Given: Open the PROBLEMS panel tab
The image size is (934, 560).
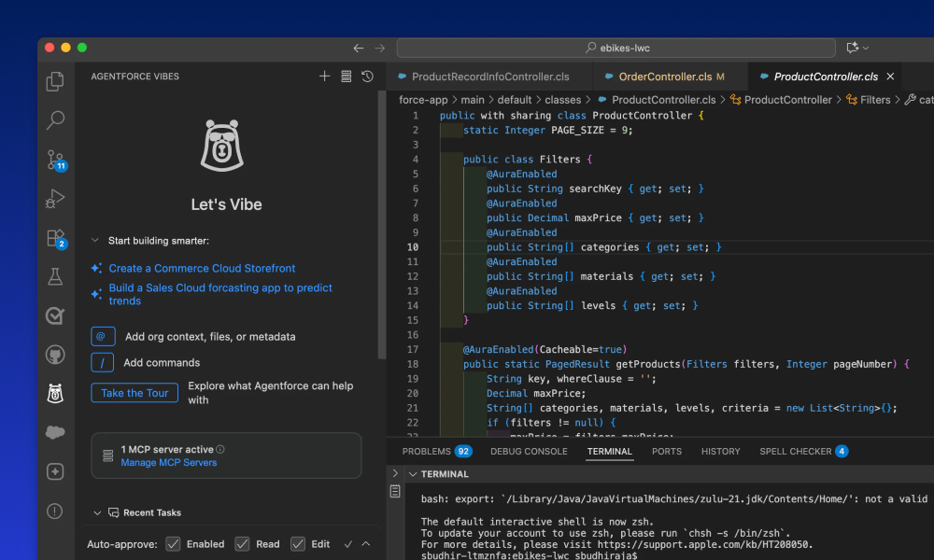Looking at the screenshot, I should [x=436, y=451].
